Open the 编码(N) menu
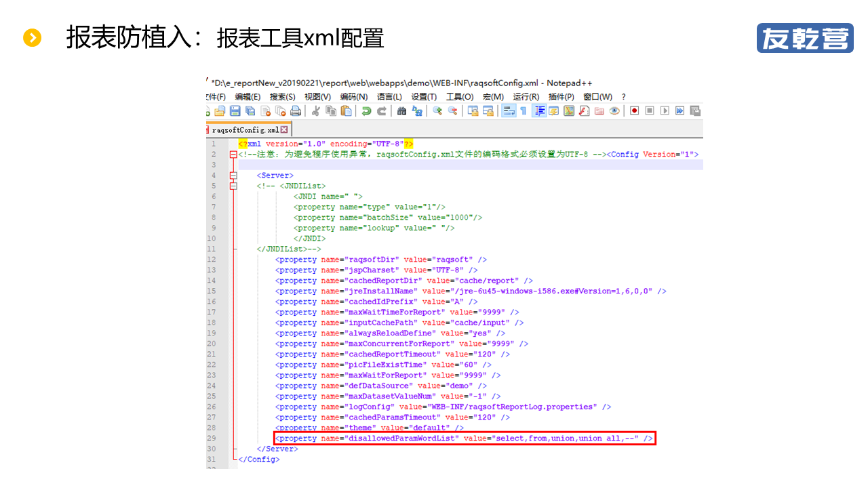868x488 pixels. click(x=354, y=97)
